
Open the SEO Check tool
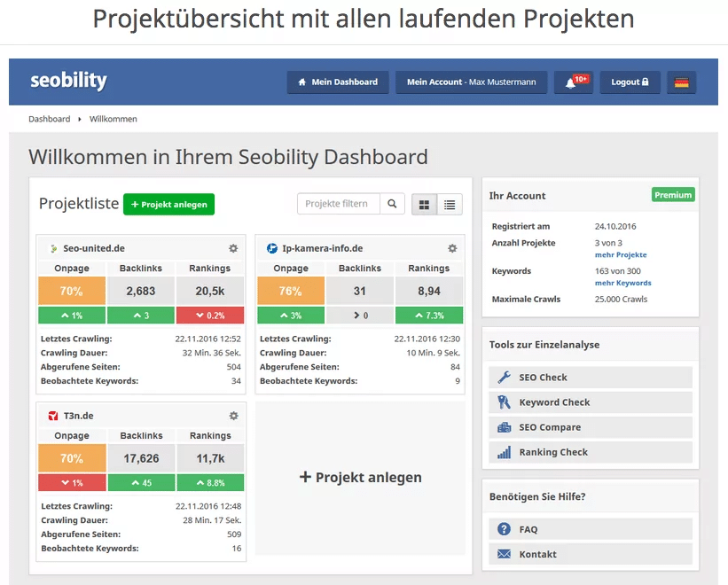[591, 378]
